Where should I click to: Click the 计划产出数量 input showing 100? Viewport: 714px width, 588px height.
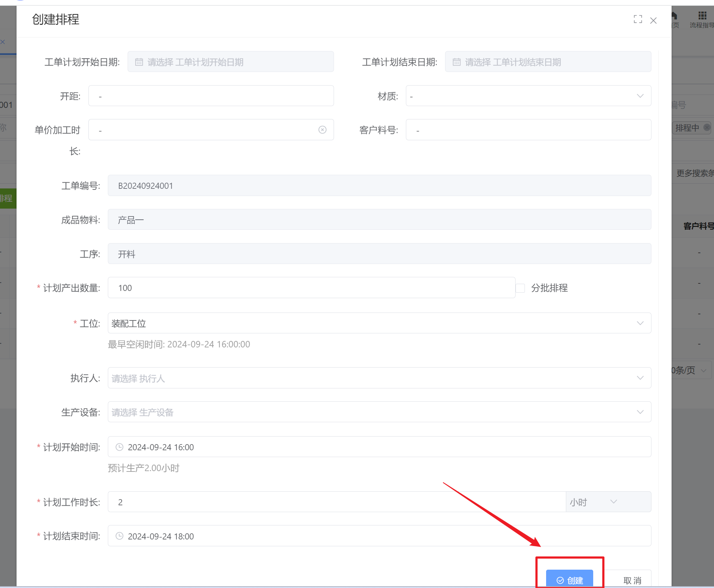(x=311, y=288)
